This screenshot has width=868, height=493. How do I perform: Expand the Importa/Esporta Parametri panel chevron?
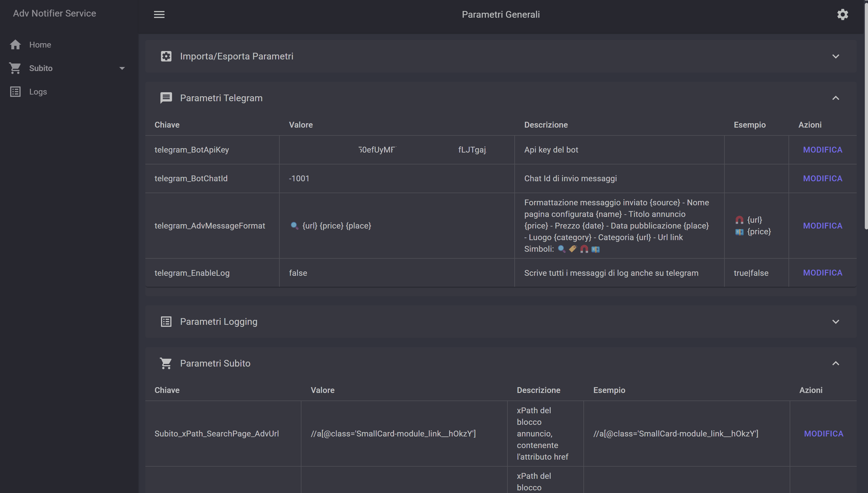[x=836, y=56]
